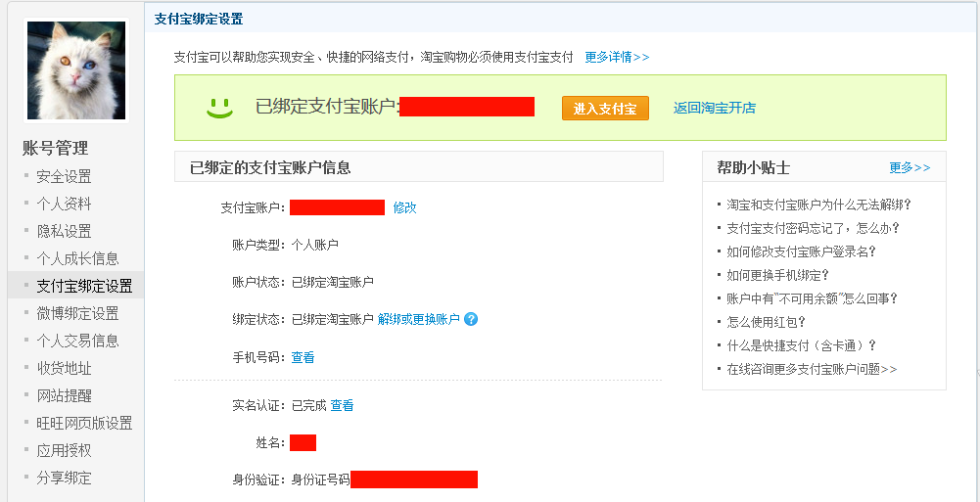View phone number via 查看 link
Viewport: 980px width, 502px height.
(x=303, y=357)
